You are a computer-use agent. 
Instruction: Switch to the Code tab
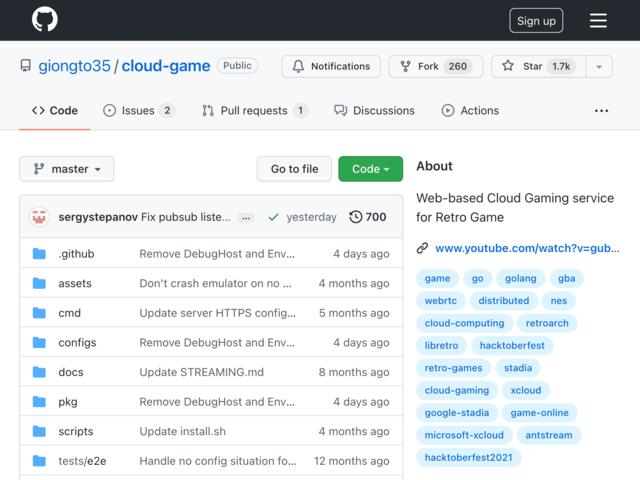pos(55,111)
